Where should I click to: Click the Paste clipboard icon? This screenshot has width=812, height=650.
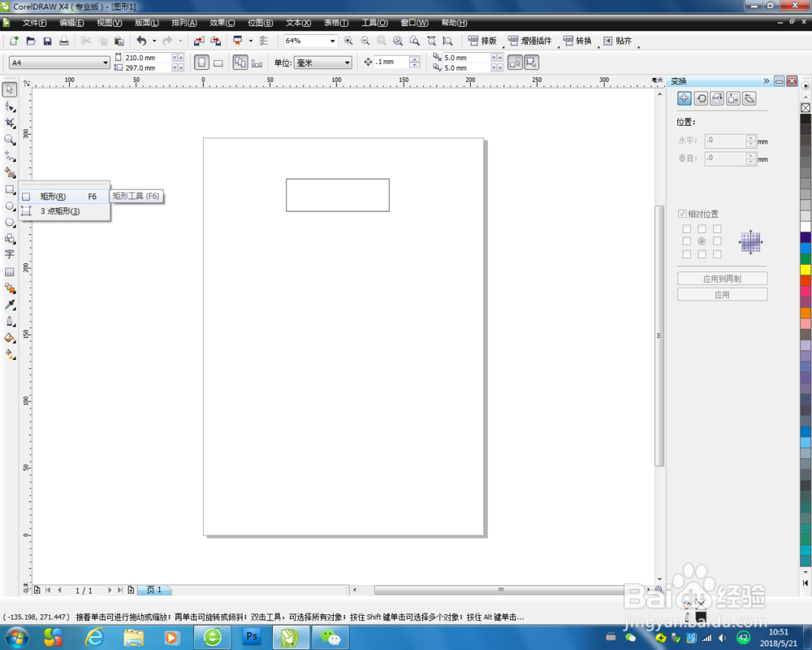pos(119,41)
